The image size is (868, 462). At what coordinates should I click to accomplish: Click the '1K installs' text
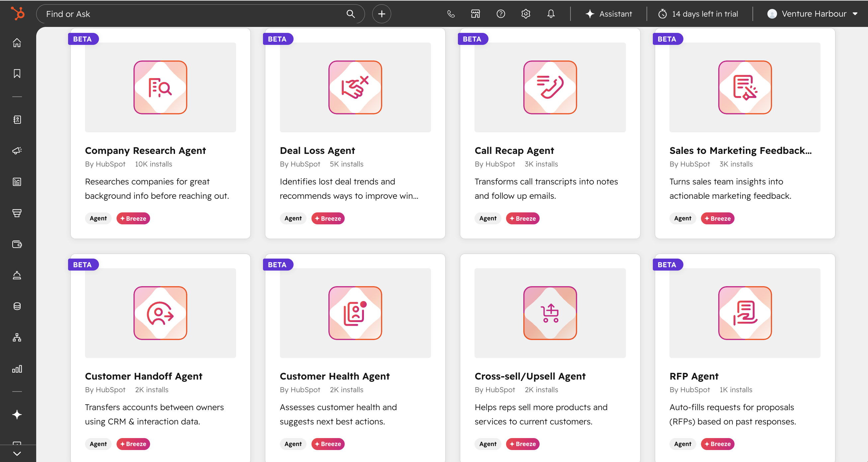736,390
